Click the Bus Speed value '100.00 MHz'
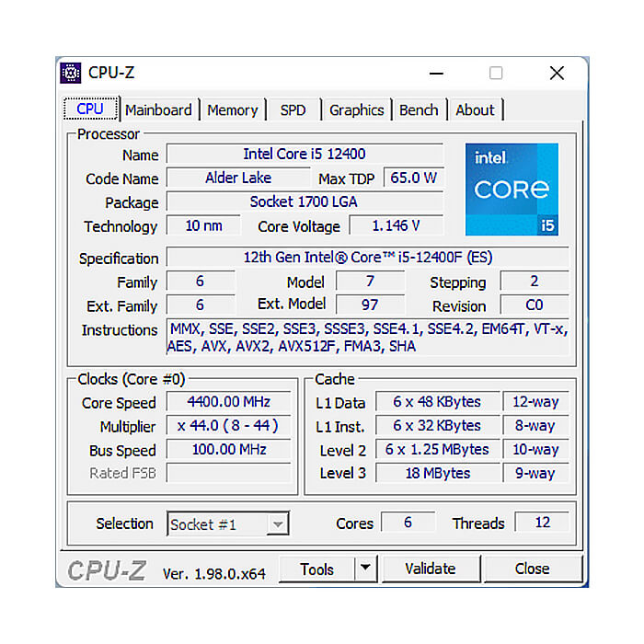The height and width of the screenshot is (644, 644). 228,449
